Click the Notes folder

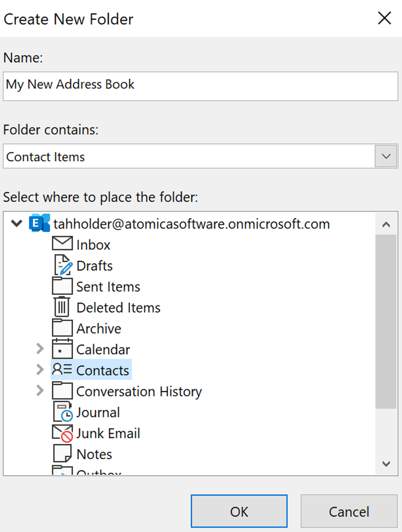[94, 454]
